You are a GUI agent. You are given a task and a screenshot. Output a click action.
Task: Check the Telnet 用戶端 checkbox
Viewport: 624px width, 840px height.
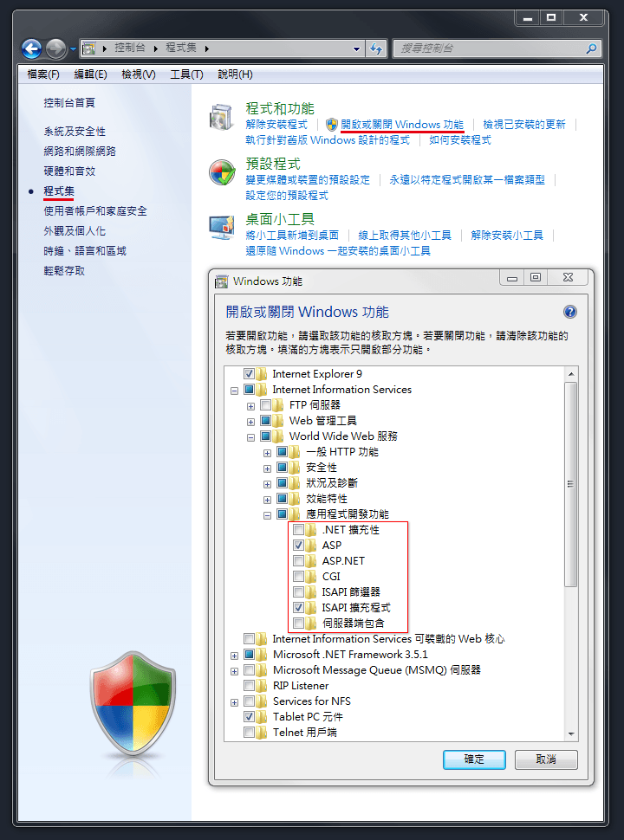pos(249,733)
